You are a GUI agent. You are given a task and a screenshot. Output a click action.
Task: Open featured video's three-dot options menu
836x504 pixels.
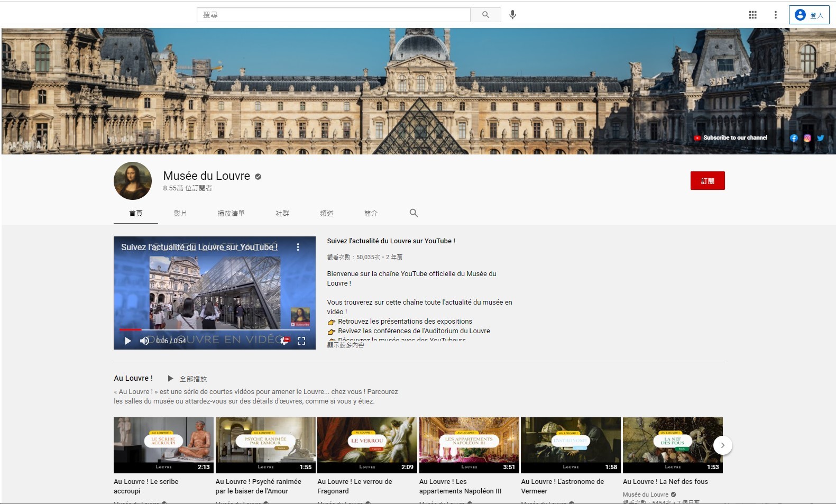pos(298,247)
